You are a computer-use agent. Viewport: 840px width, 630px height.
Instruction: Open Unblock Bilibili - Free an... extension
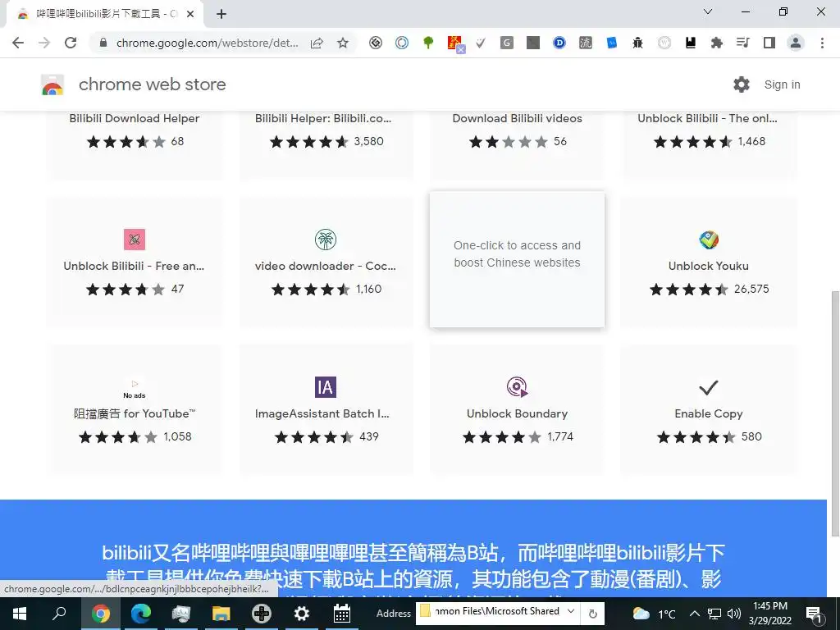click(134, 266)
